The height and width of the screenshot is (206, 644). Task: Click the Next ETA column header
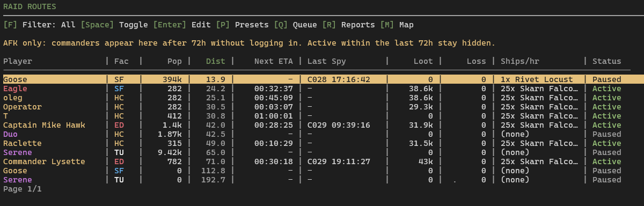pos(274,61)
